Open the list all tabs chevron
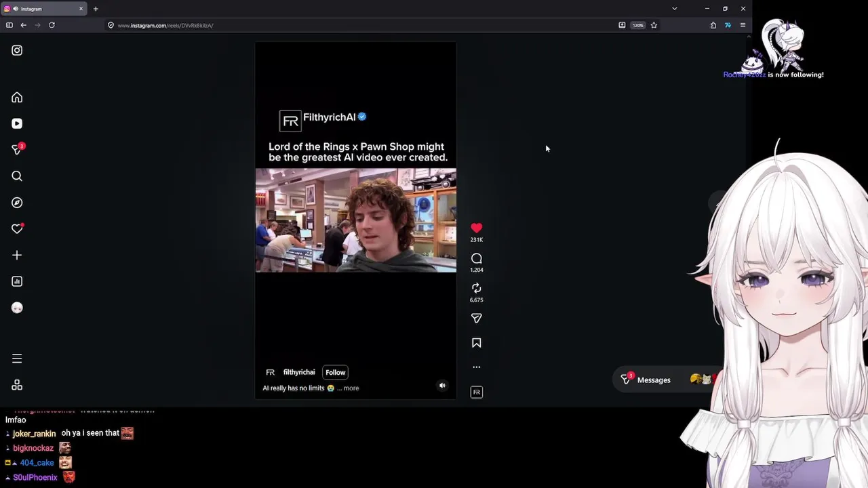Image resolution: width=868 pixels, height=488 pixels. pyautogui.click(x=674, y=9)
